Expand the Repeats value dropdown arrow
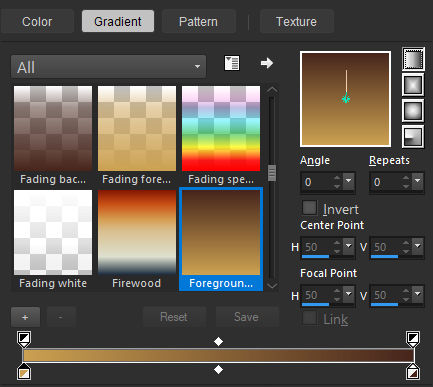 (417, 181)
